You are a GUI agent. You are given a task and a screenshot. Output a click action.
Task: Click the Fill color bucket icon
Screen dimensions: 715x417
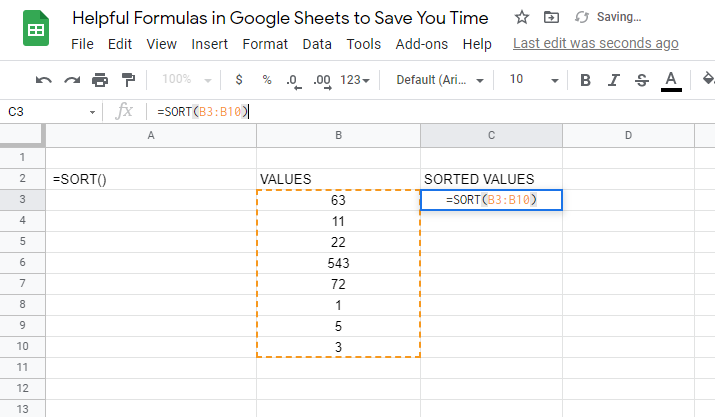pos(708,79)
